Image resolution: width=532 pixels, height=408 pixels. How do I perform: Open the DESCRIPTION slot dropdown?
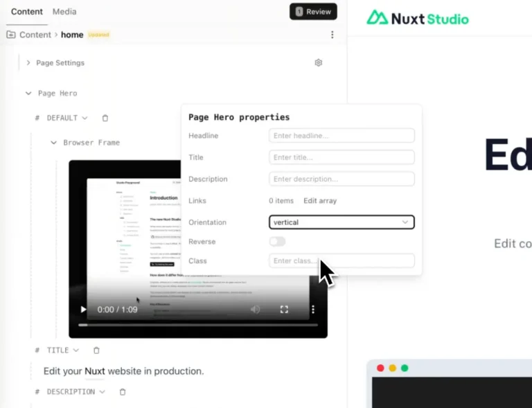point(102,391)
